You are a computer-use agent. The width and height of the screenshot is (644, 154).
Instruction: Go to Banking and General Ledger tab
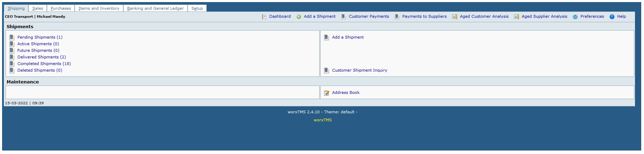point(155,8)
